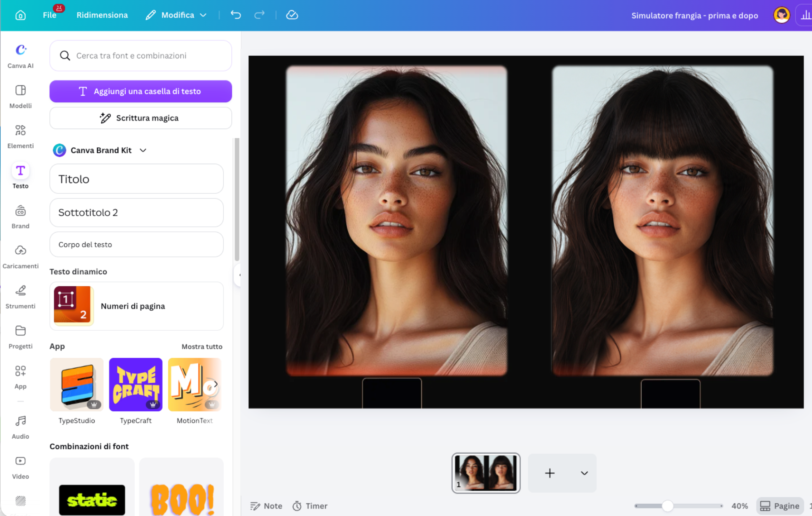Open the Canva AI sidebar panel
The image size is (812, 516).
(x=20, y=56)
